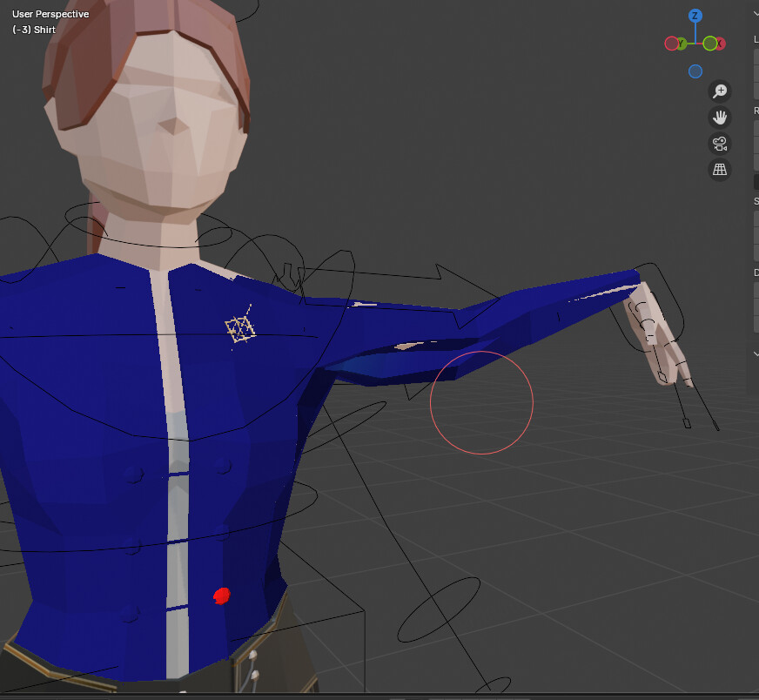Click the 'User Perspective' viewport label
Image resolution: width=759 pixels, height=700 pixels.
point(50,14)
